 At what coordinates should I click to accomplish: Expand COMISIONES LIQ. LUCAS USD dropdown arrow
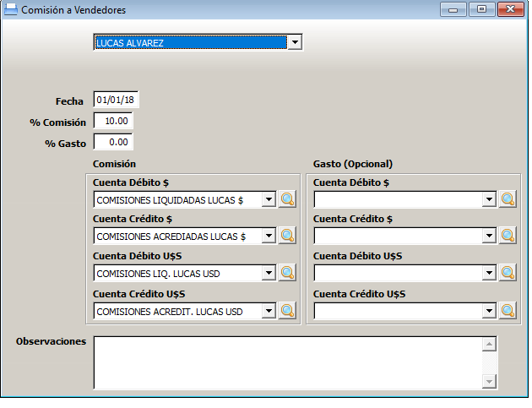(269, 273)
